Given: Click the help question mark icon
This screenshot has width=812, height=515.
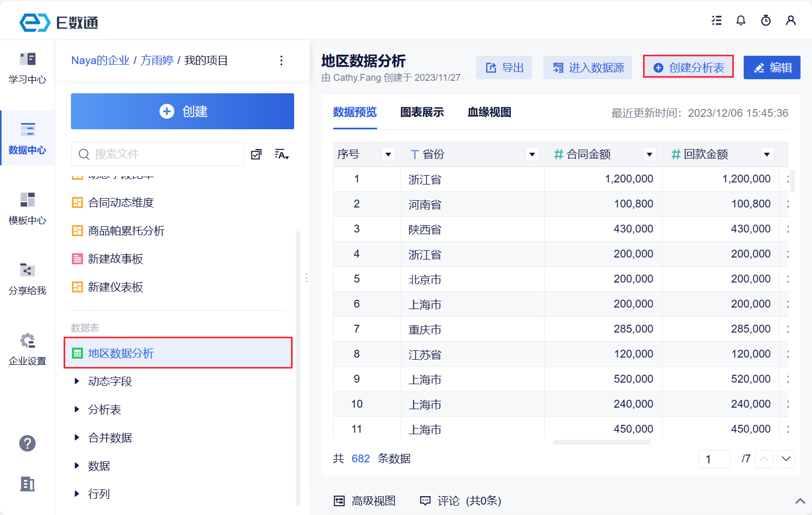Looking at the screenshot, I should coord(28,444).
